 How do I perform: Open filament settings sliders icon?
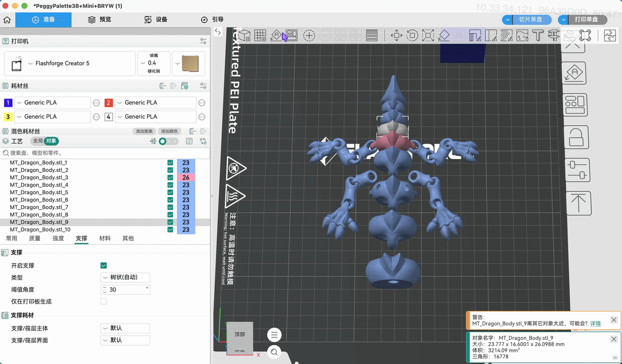[x=203, y=86]
